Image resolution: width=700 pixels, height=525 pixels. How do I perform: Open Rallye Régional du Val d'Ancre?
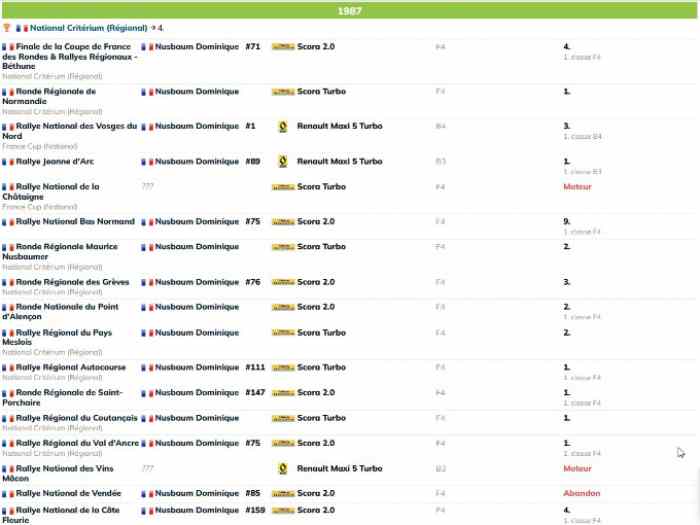click(77, 443)
